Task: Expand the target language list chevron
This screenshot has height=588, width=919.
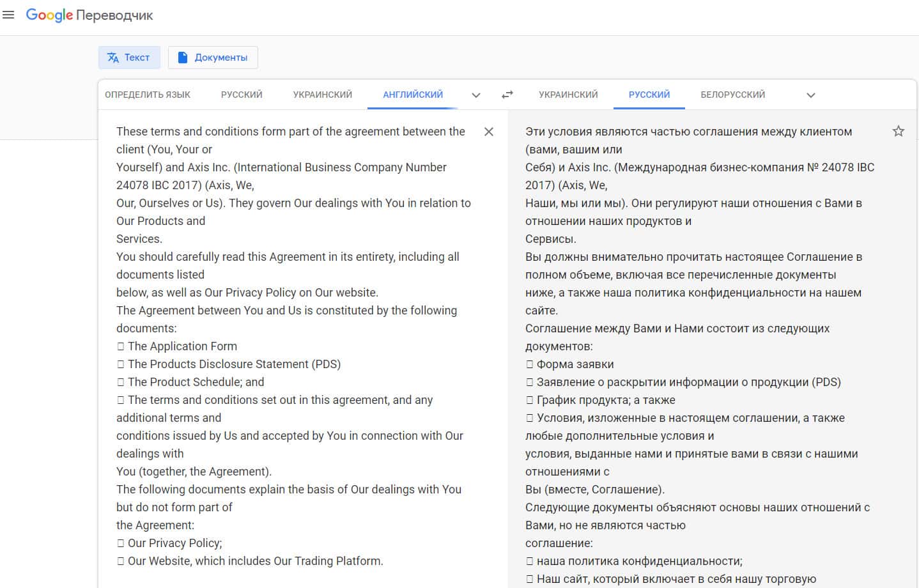Action: pos(810,95)
